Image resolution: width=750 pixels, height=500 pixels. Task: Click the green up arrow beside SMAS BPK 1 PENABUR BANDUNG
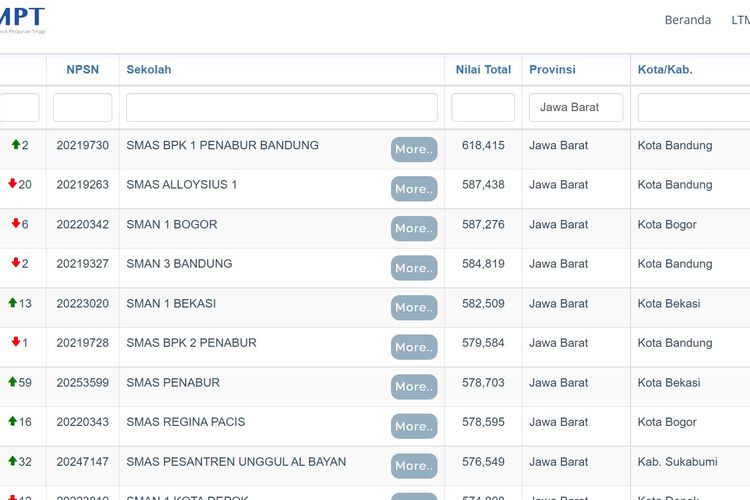coord(16,145)
